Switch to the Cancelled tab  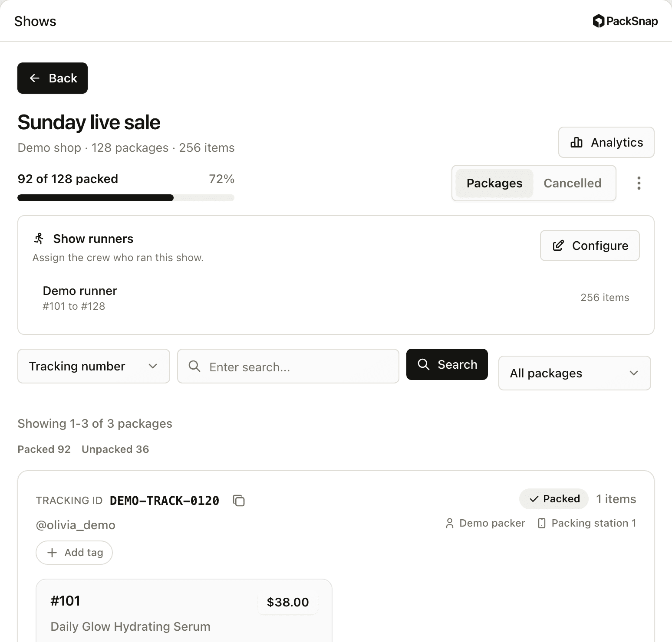[x=572, y=183]
